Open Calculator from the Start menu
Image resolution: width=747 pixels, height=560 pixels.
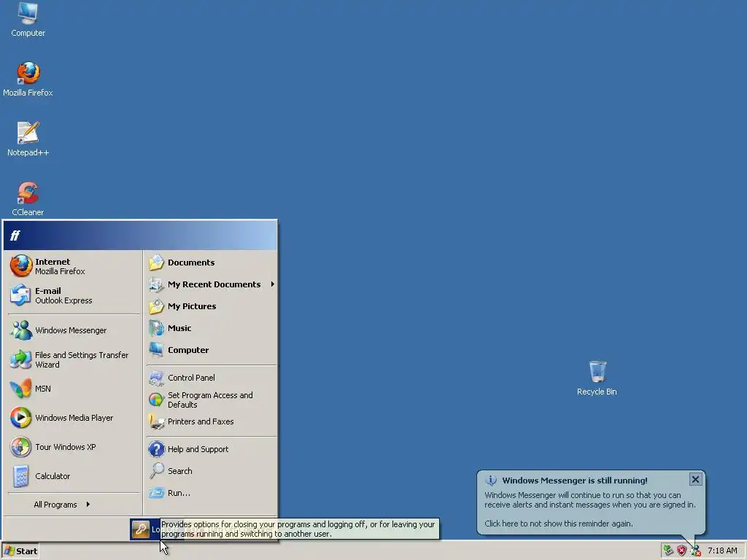click(74, 475)
